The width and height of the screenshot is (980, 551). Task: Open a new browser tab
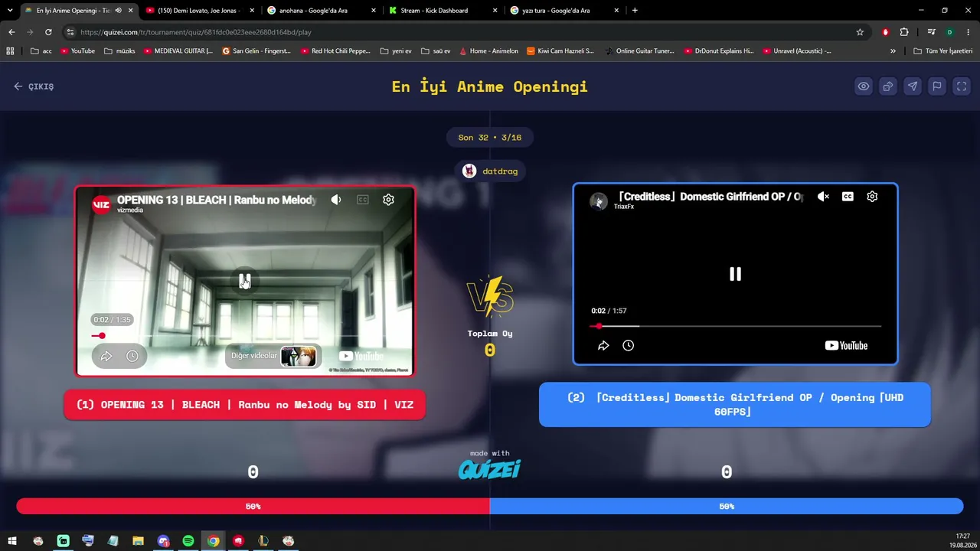635,11
